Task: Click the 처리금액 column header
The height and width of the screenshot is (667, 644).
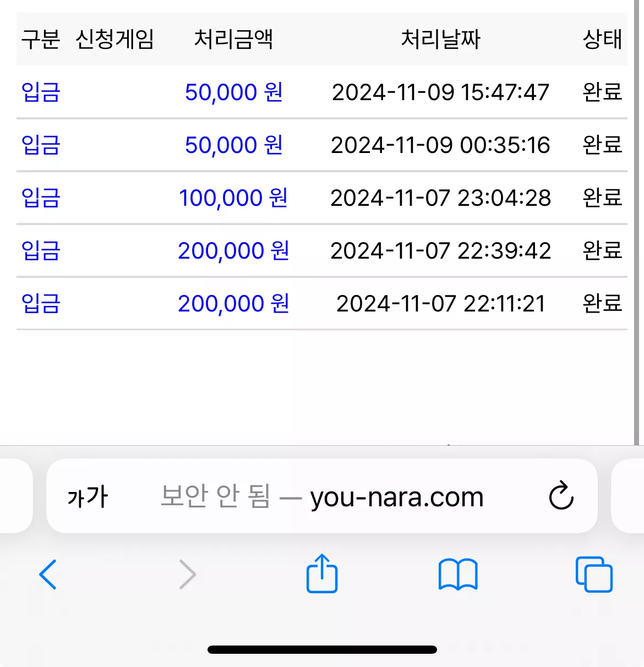Action: (x=233, y=39)
